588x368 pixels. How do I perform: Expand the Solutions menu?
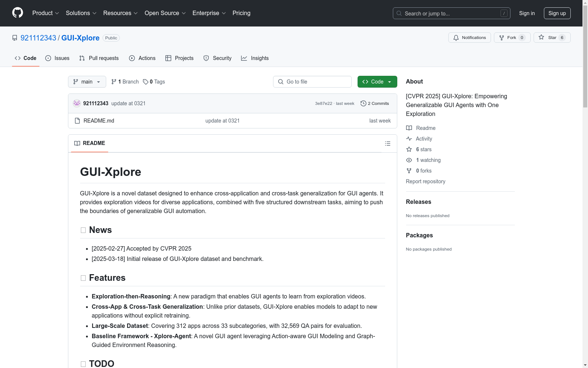click(81, 13)
